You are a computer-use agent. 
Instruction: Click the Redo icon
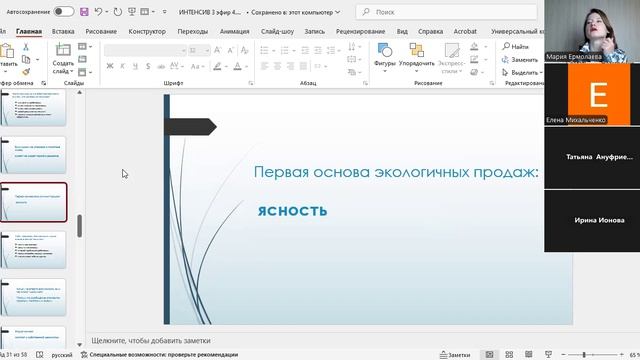tap(118, 12)
